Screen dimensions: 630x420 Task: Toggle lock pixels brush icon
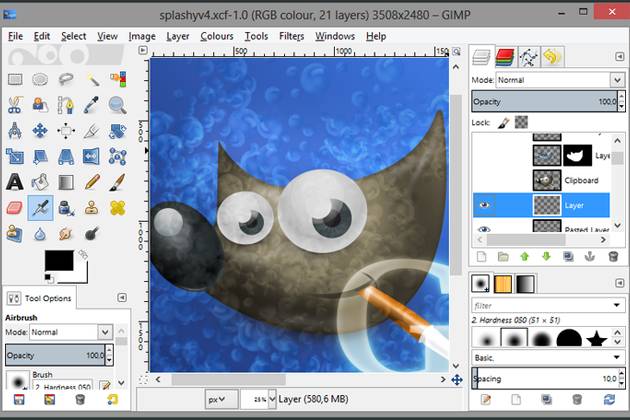click(503, 122)
